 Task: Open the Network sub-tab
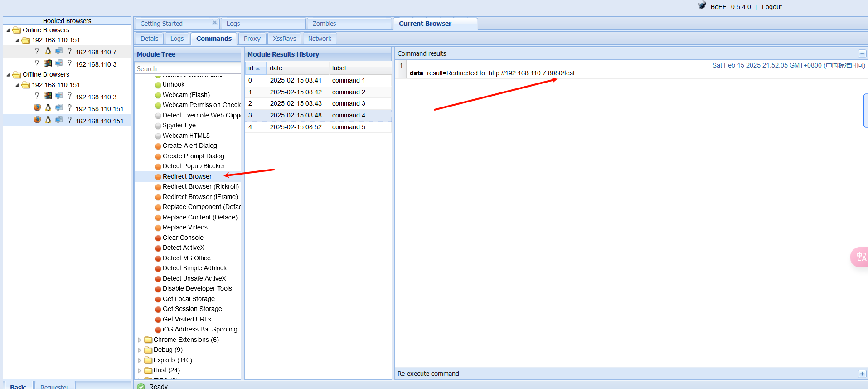320,39
